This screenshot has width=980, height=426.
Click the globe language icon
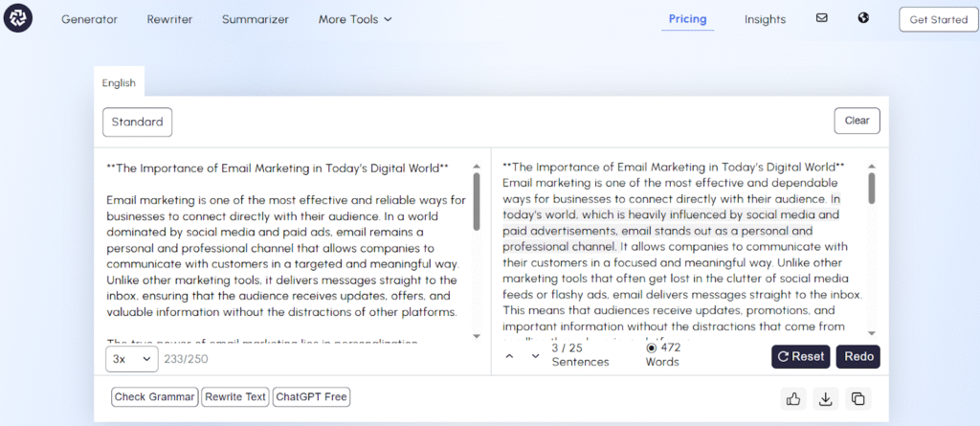pos(863,18)
